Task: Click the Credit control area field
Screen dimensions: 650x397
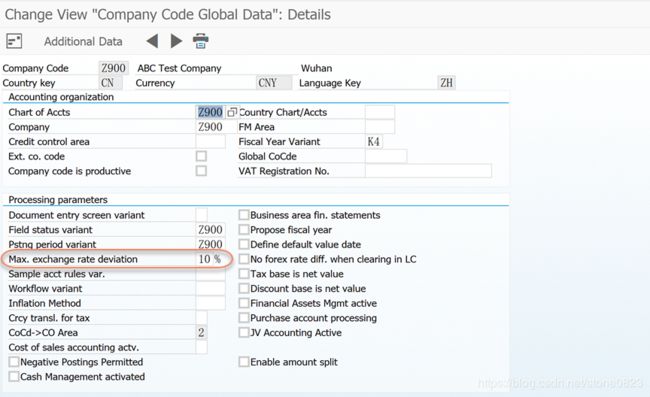Action: click(210, 142)
